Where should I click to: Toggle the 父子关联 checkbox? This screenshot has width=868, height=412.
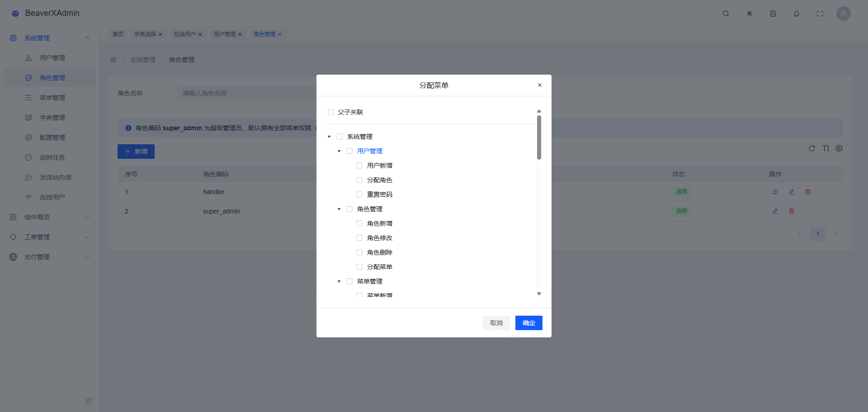pos(331,112)
